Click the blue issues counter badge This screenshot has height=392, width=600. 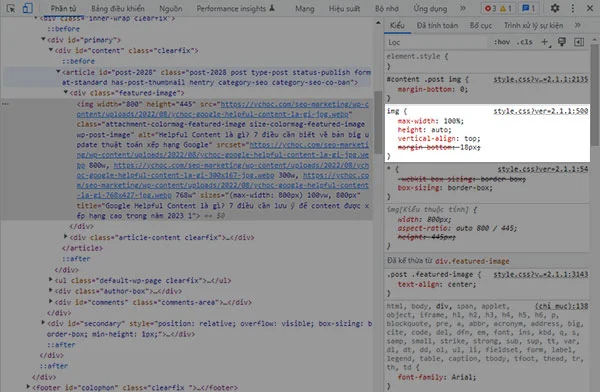[529, 8]
